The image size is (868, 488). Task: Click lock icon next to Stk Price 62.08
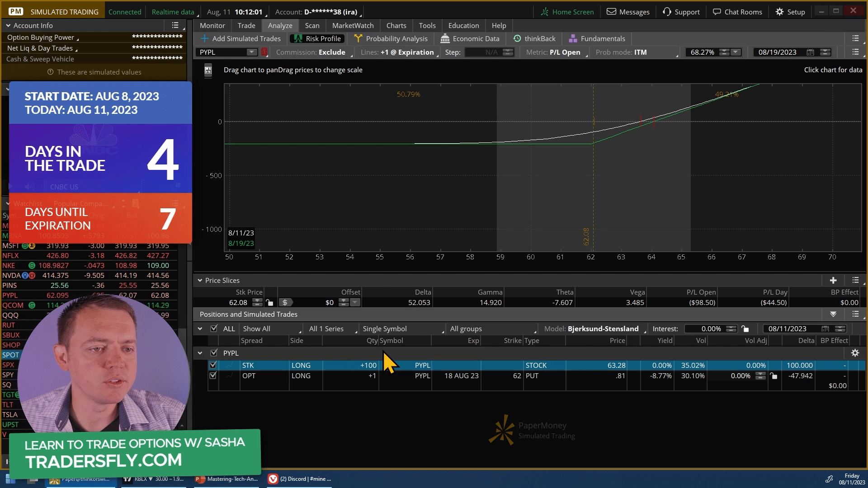point(269,303)
